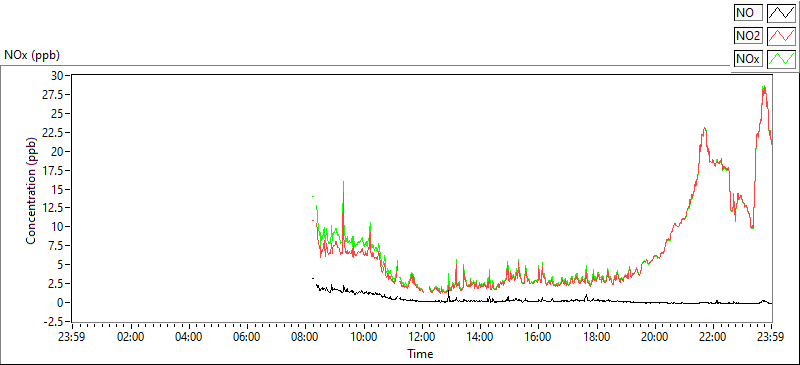Click the Time x-axis title
800x365 pixels.
pyautogui.click(x=420, y=353)
